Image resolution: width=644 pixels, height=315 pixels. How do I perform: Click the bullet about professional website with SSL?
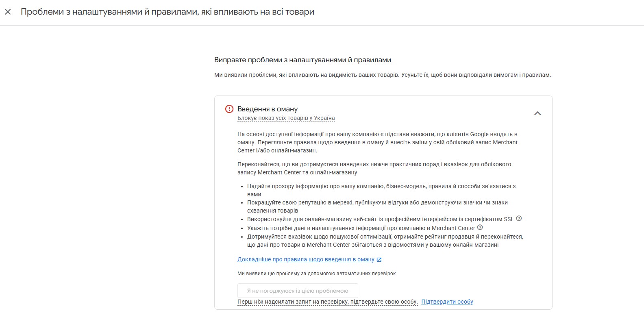click(x=381, y=219)
